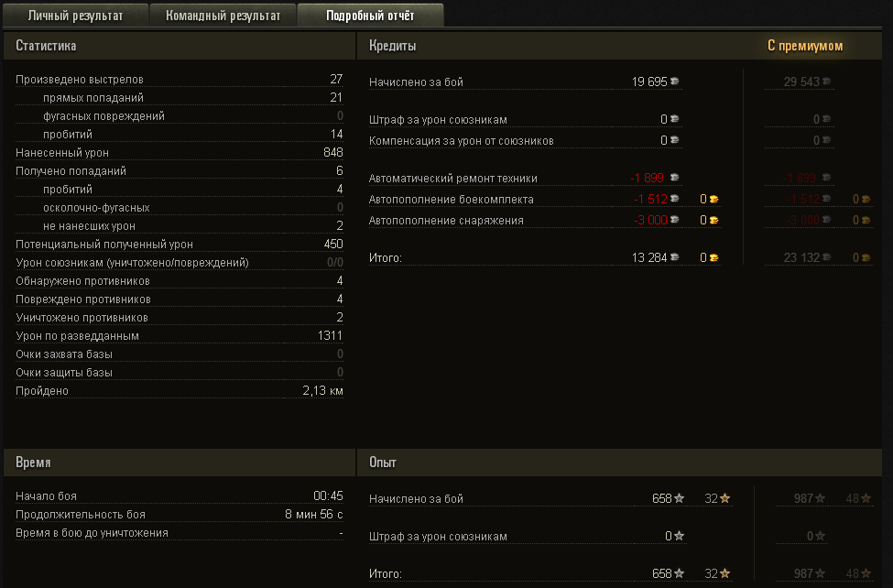Click the gold star icon next to 32 Начислено
The height and width of the screenshot is (588, 893).
point(725,498)
